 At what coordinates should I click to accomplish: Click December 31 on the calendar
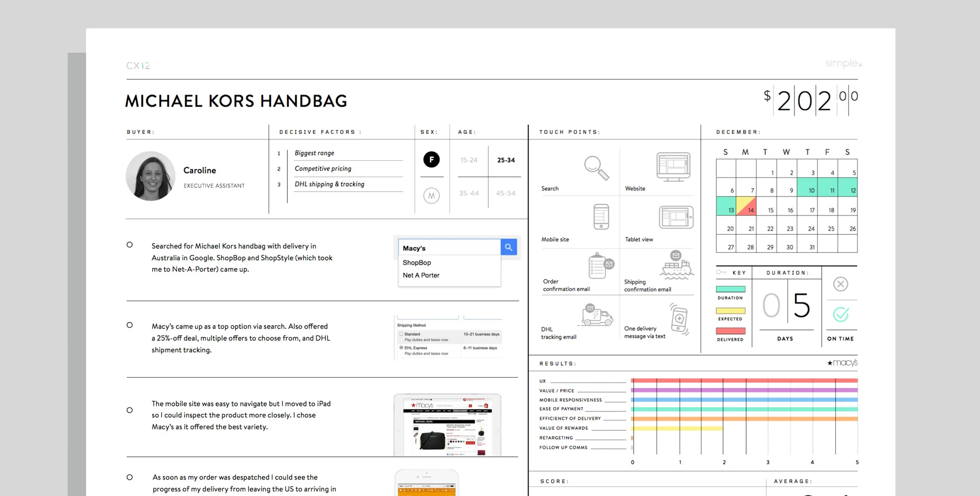807,243
